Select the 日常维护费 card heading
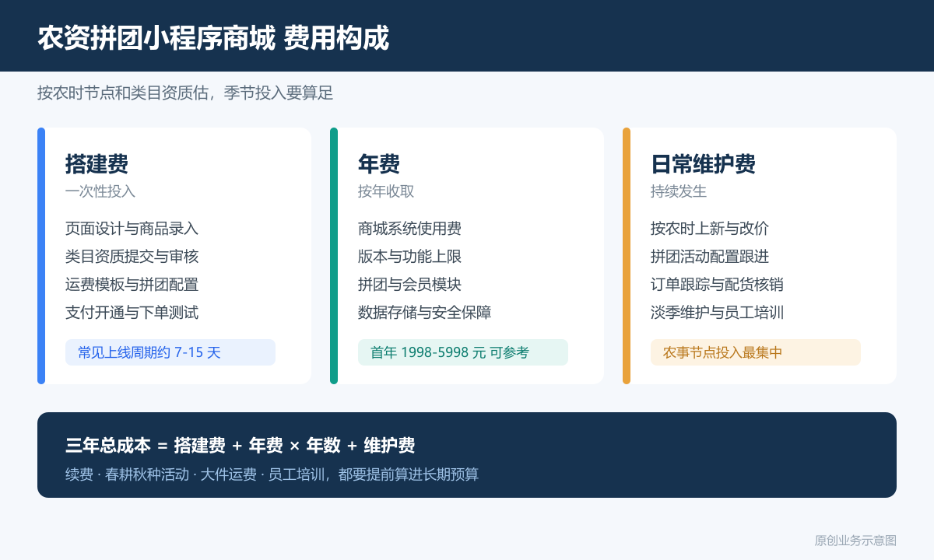The image size is (934, 560). pos(704,164)
